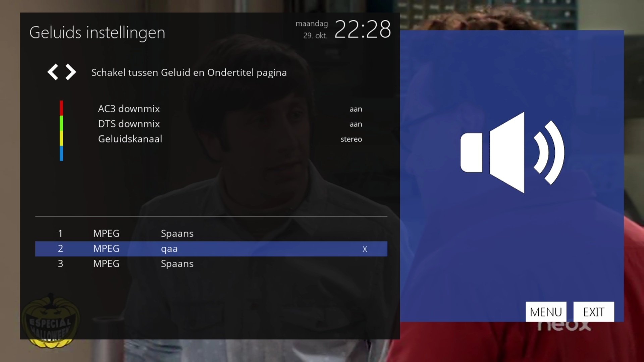The width and height of the screenshot is (644, 362).
Task: Change Geluidskanaal stereo value
Action: tap(351, 139)
